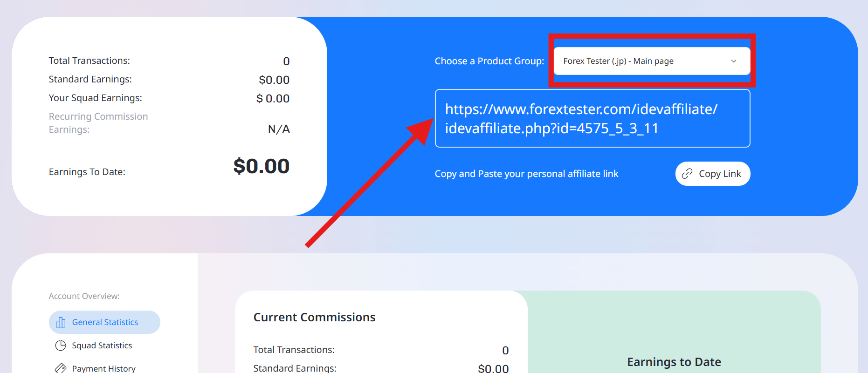868x373 pixels.
Task: Click the Your Squad Earnings row
Action: [169, 98]
